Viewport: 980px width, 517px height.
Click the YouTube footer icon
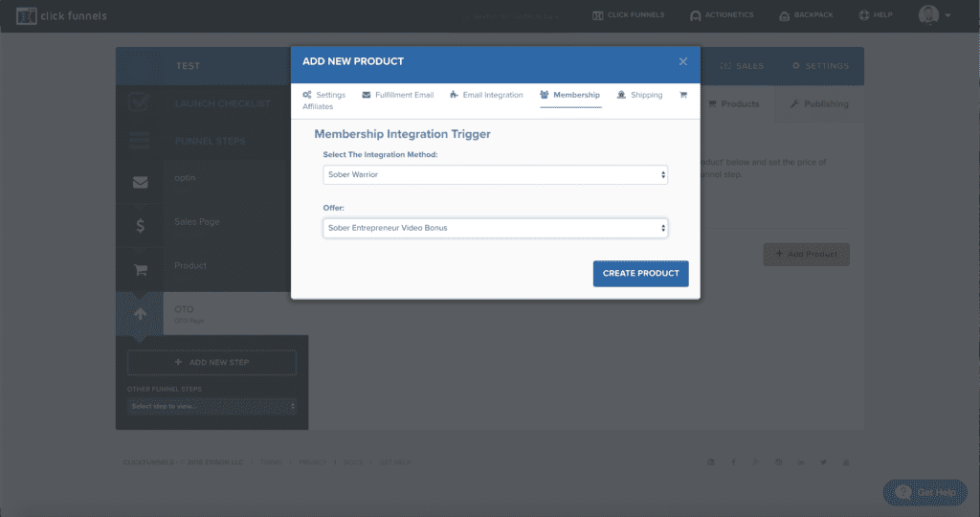pyautogui.click(x=846, y=462)
